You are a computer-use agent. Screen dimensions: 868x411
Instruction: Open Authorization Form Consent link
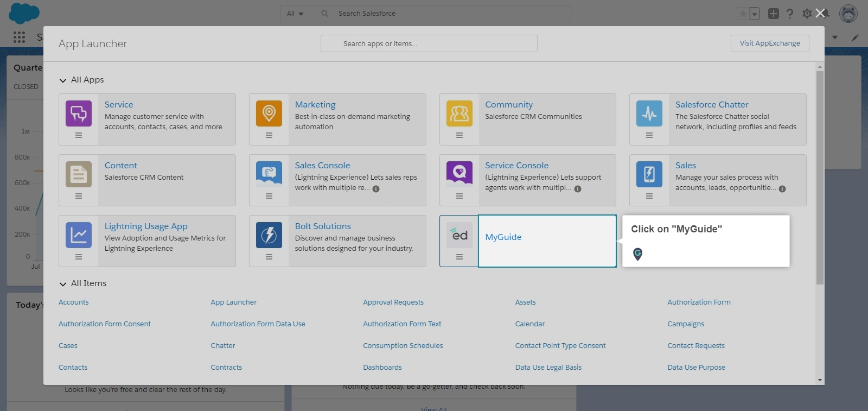(105, 324)
